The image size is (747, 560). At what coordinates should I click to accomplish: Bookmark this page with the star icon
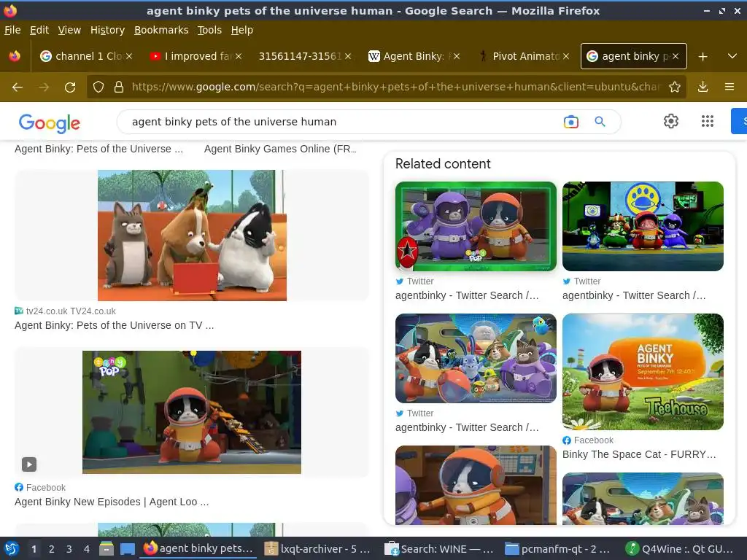(675, 87)
